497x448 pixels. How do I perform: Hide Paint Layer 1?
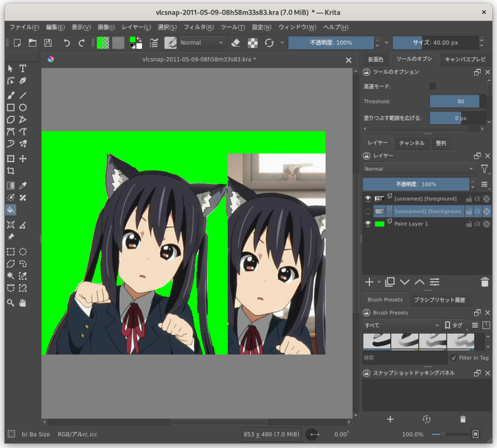click(368, 224)
